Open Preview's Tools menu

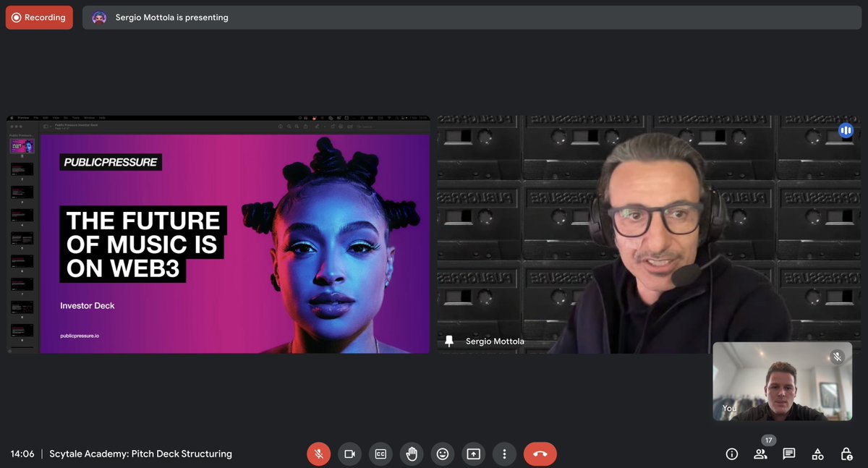[x=76, y=118]
